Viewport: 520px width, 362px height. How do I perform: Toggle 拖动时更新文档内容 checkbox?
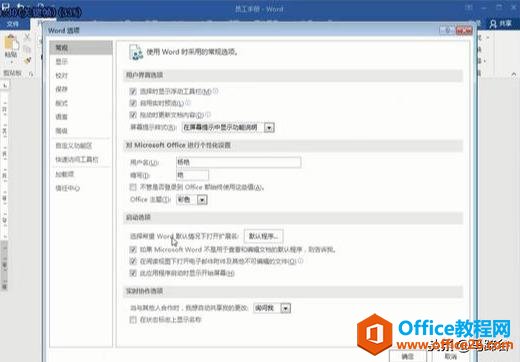click(x=133, y=115)
